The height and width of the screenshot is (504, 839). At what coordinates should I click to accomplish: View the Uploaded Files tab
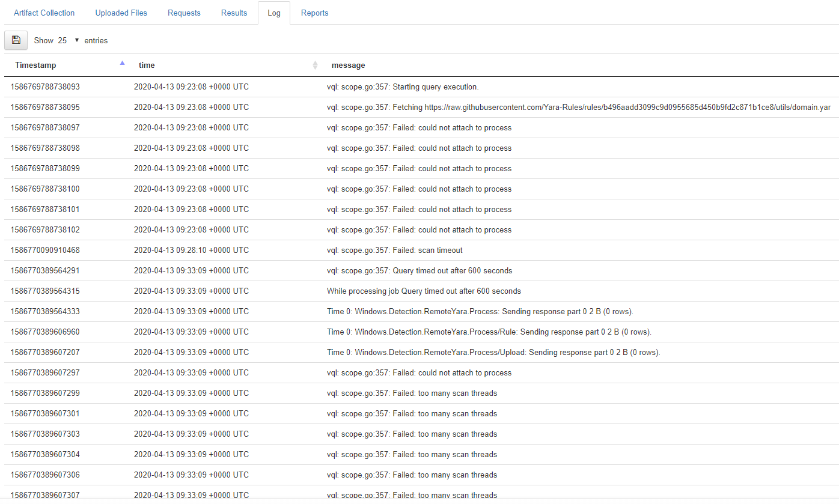(x=121, y=13)
